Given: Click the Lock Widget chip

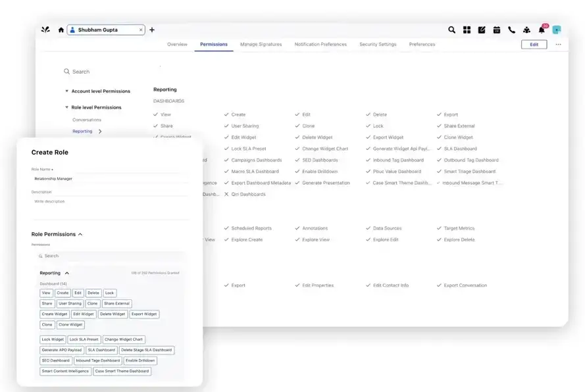Looking at the screenshot, I should (x=53, y=339).
